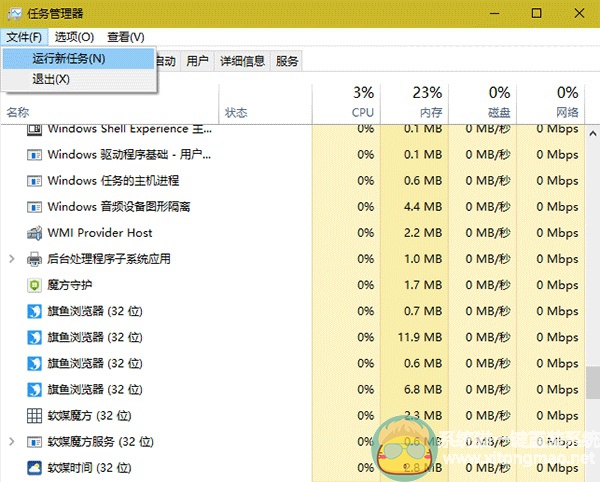Click the 1.0 MB memory value
600x482 pixels.
[x=423, y=259]
